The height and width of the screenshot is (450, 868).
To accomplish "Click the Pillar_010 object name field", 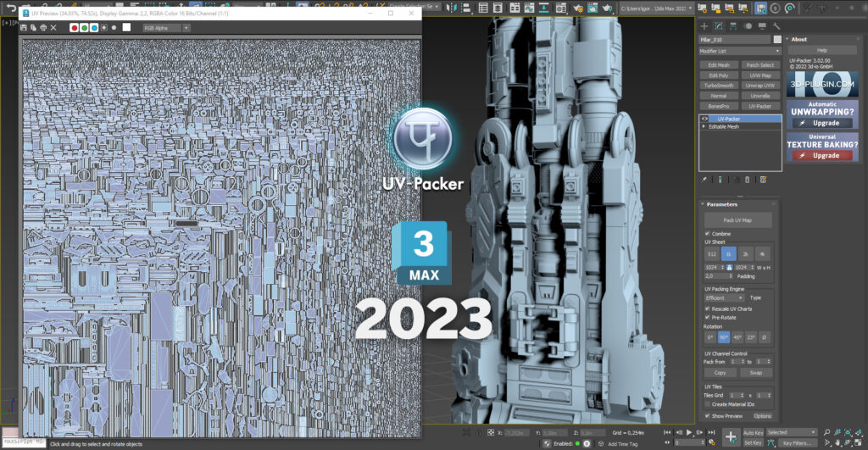I will point(735,40).
